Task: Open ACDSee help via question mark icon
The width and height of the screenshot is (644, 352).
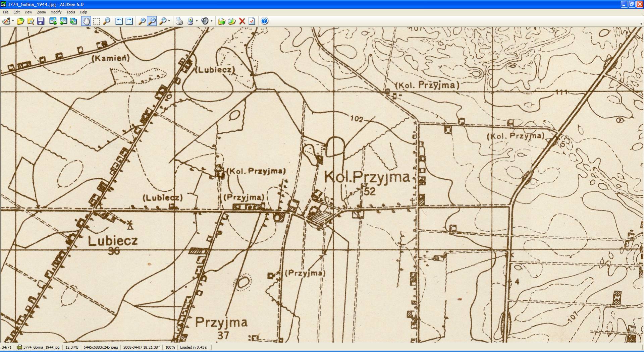Action: click(x=264, y=21)
